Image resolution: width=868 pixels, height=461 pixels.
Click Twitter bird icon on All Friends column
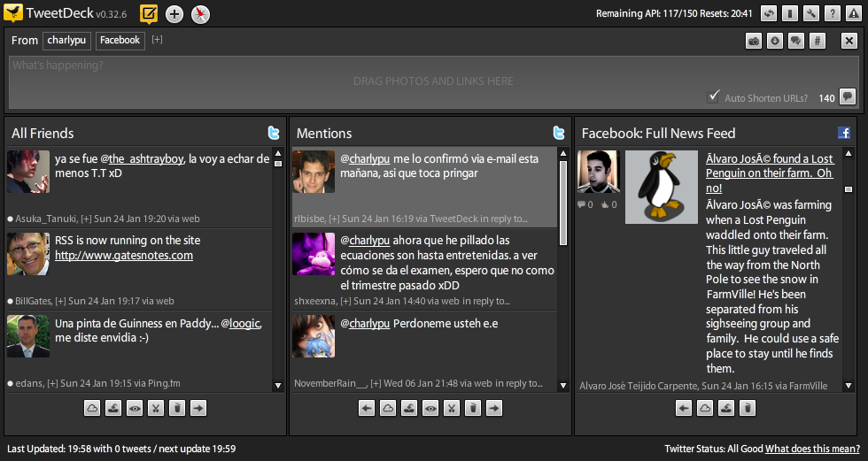pyautogui.click(x=274, y=133)
